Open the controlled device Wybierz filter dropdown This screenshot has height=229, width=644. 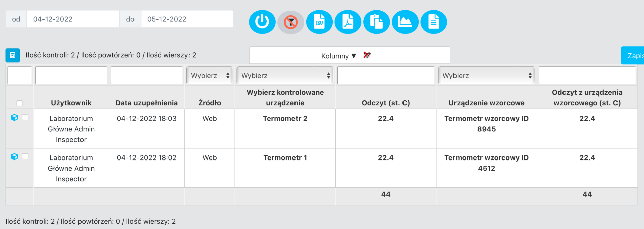point(285,76)
